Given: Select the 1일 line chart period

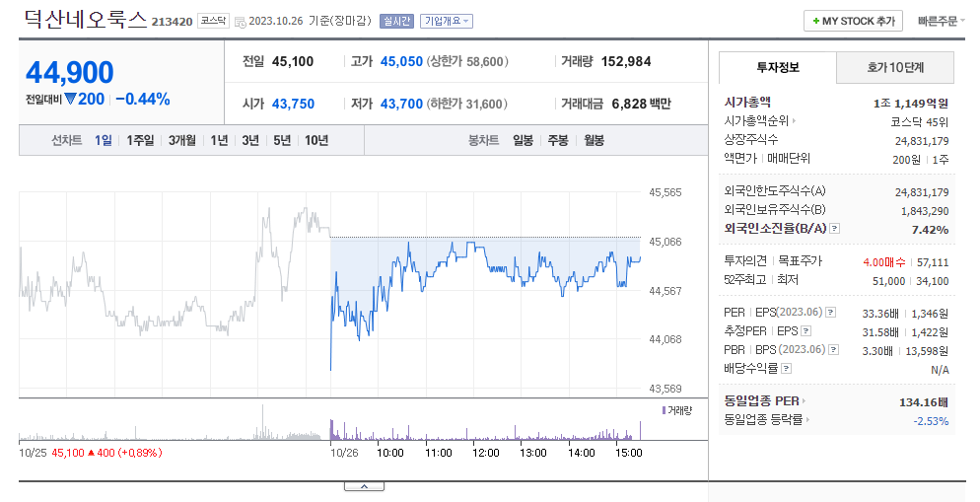Looking at the screenshot, I should point(104,141).
